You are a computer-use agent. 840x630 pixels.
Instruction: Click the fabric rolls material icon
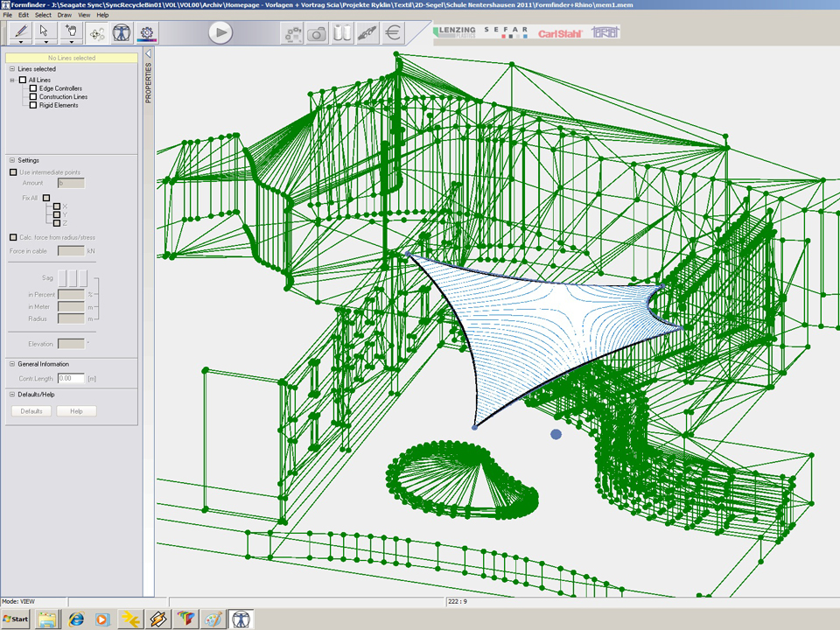coord(342,33)
